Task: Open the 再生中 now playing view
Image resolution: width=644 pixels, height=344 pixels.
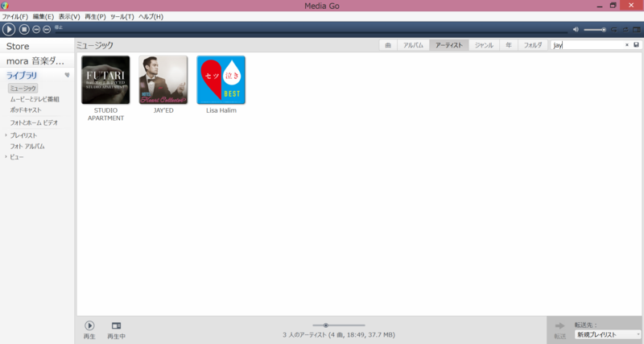Action: point(116,330)
